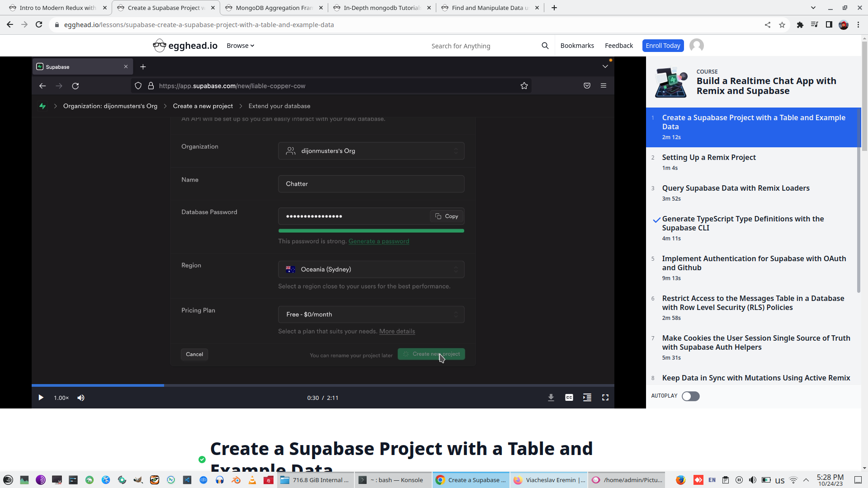Open Setting Up a Remix Project lesson

point(708,158)
